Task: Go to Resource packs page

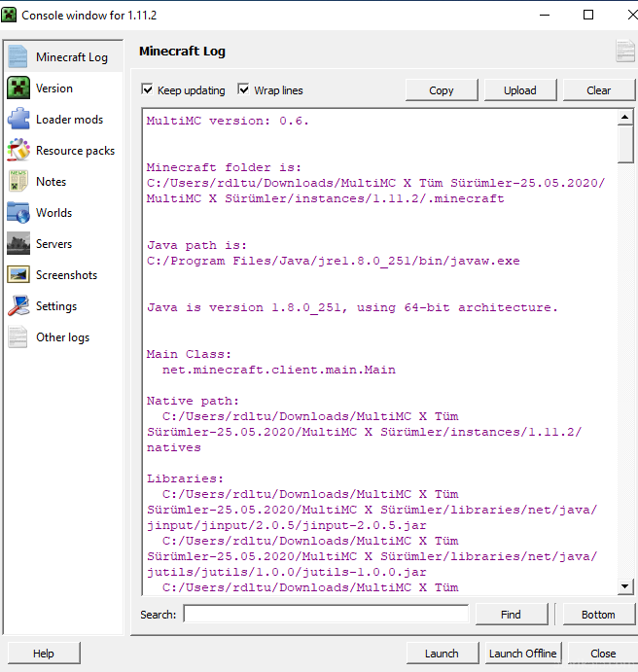Action: [64, 150]
